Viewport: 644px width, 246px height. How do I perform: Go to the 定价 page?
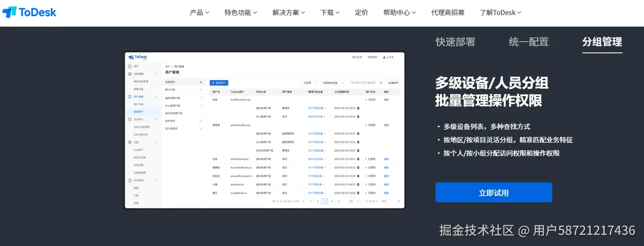tap(361, 13)
